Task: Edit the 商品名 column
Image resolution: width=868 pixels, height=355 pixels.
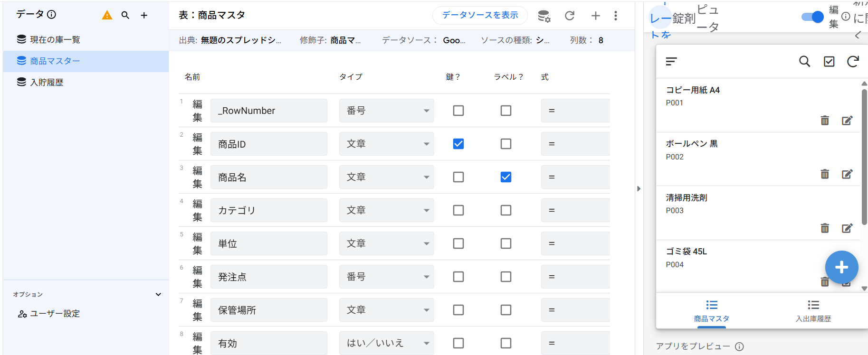Action: pos(197,177)
